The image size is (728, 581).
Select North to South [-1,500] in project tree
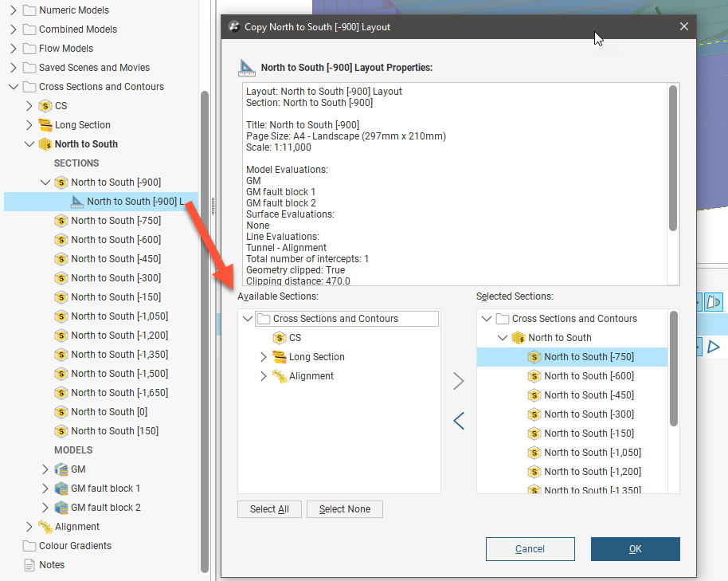pyautogui.click(x=119, y=374)
